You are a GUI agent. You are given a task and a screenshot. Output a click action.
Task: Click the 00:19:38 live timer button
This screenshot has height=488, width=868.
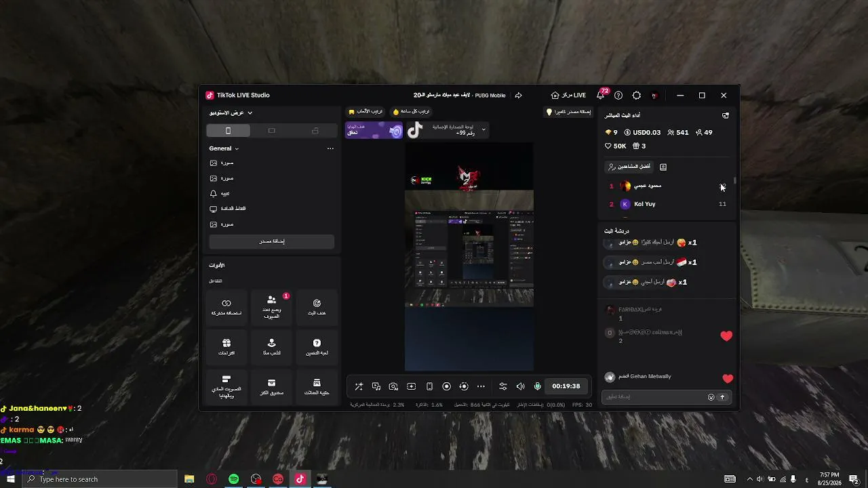click(566, 386)
